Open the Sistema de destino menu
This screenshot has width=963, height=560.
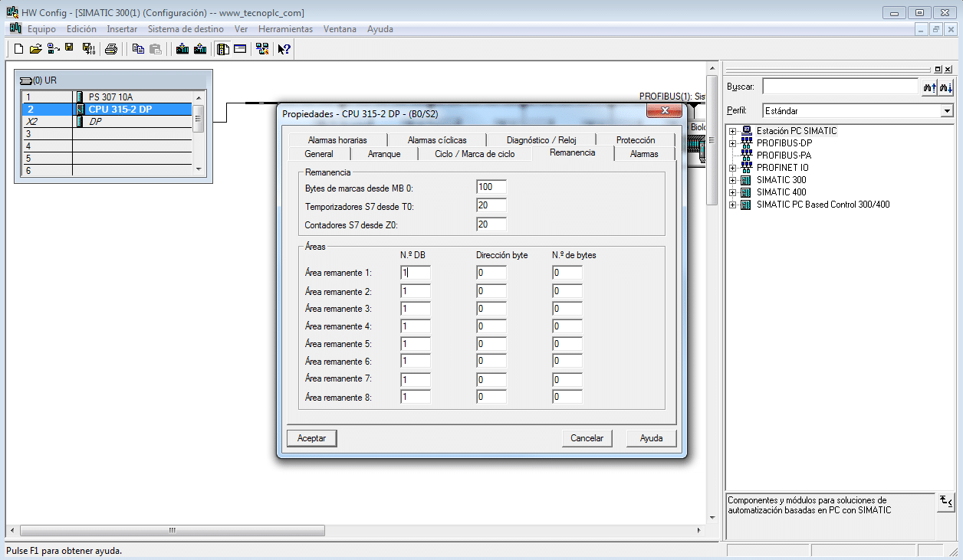pyautogui.click(x=186, y=29)
